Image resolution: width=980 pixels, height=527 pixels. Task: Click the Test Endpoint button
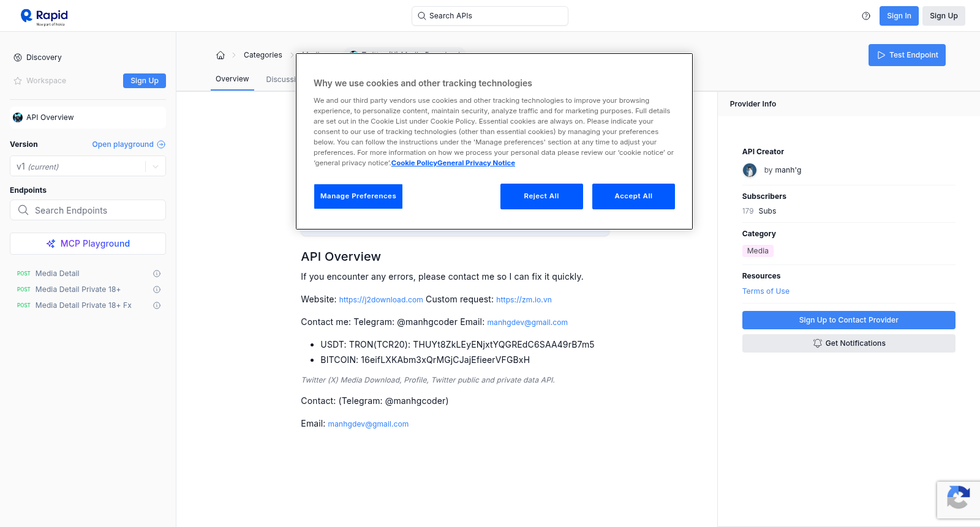907,55
